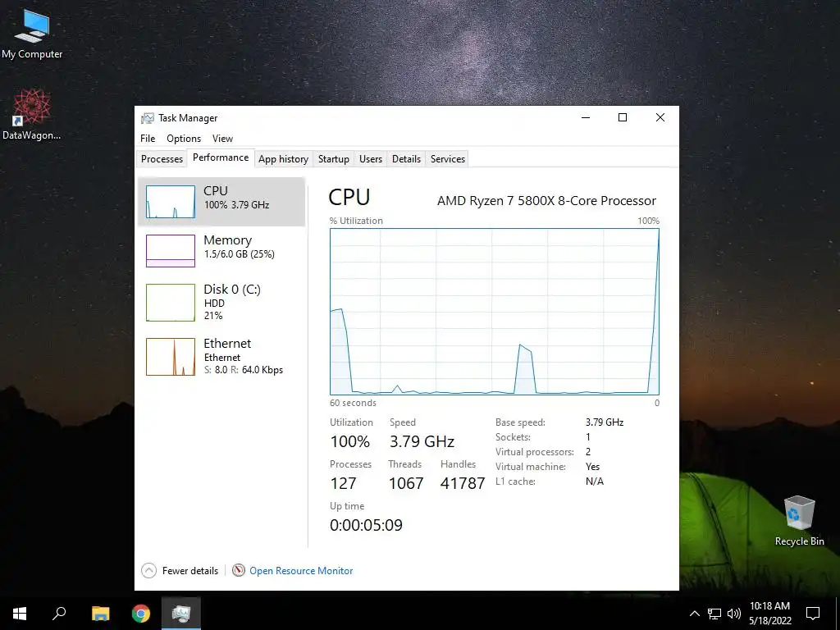Open the notification center icon
This screenshot has width=840, height=630.
point(813,614)
